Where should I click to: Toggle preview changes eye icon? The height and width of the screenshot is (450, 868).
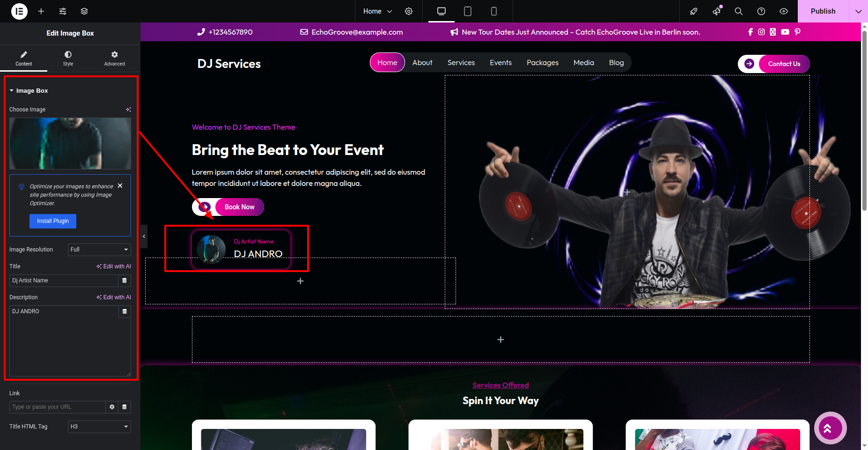coord(784,11)
